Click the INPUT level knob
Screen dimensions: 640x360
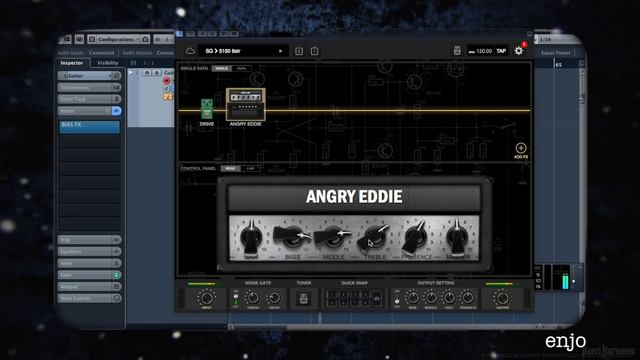[207, 298]
